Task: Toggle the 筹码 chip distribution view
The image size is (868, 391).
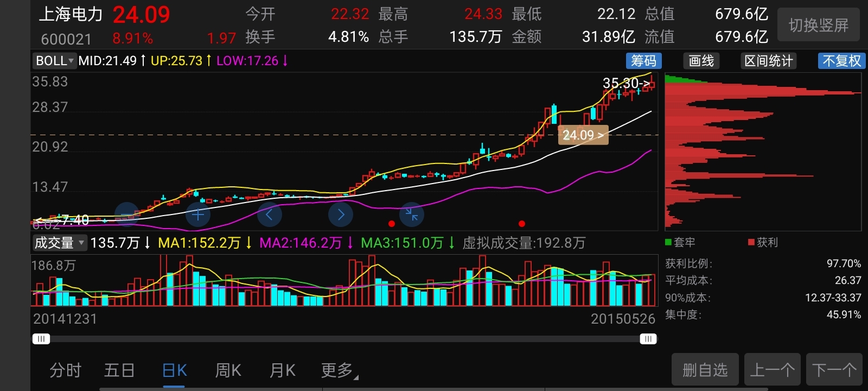Action: (643, 61)
